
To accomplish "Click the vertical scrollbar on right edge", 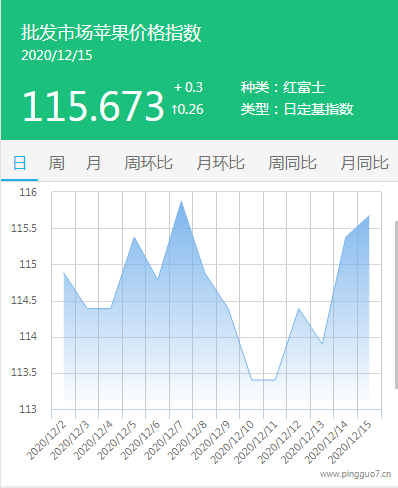I will tap(396, 304).
